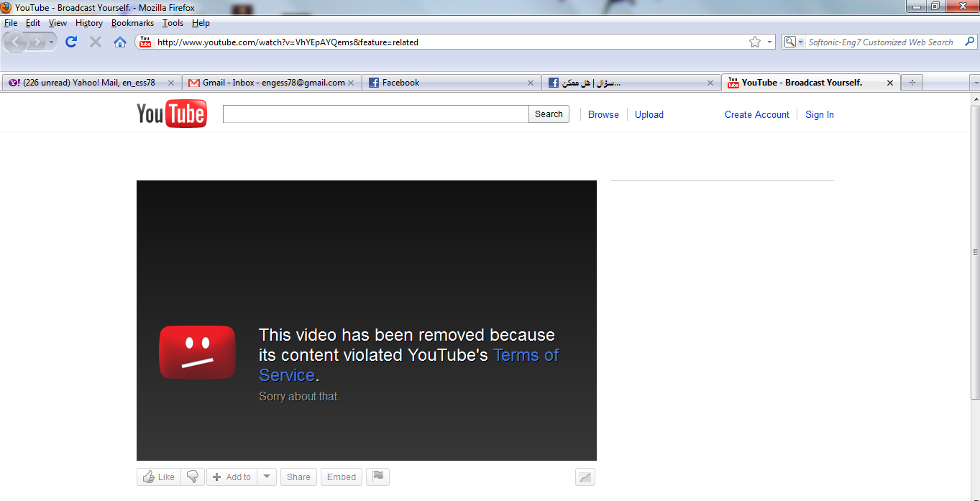
Task: Open the Bookmarks menu
Action: (x=132, y=23)
